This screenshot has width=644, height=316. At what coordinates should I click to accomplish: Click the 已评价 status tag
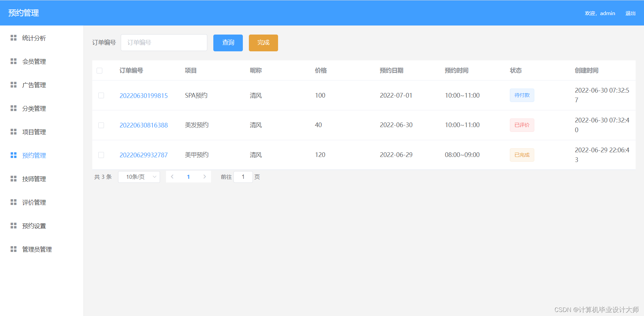click(x=522, y=125)
